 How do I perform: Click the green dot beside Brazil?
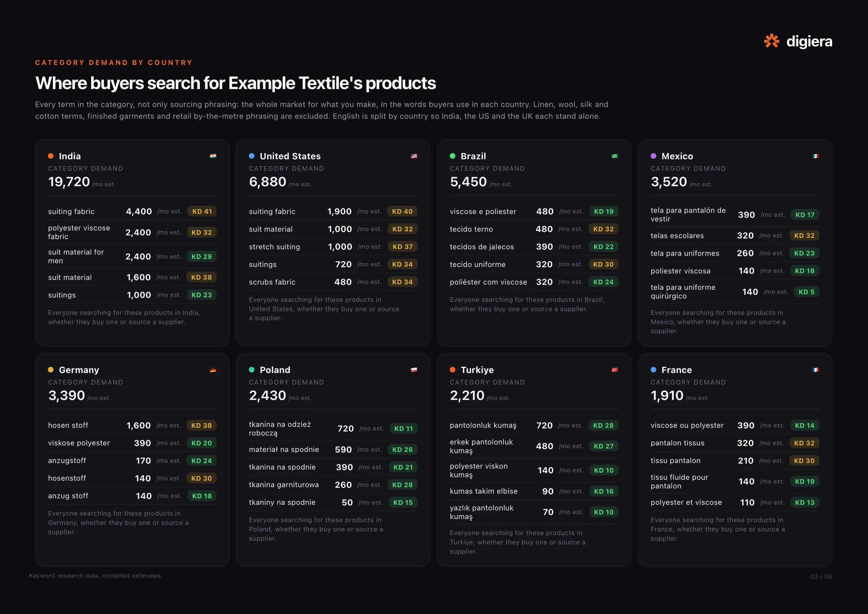(x=452, y=156)
